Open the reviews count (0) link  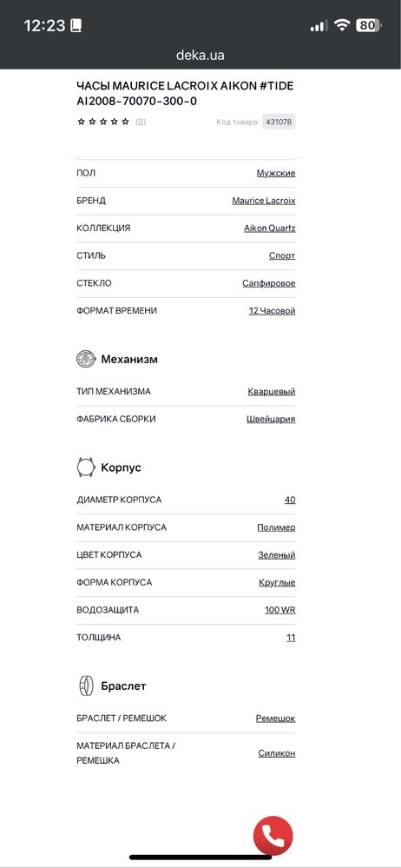point(141,122)
